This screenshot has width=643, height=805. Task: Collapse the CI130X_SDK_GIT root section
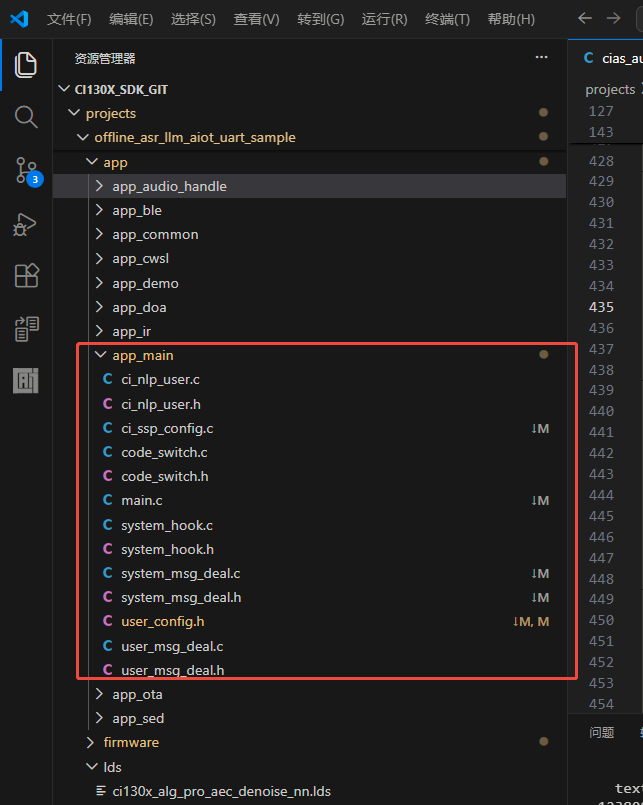[x=120, y=89]
